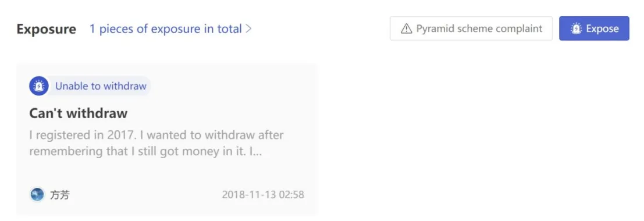Open the exposure card via its blank lower area

(166, 173)
